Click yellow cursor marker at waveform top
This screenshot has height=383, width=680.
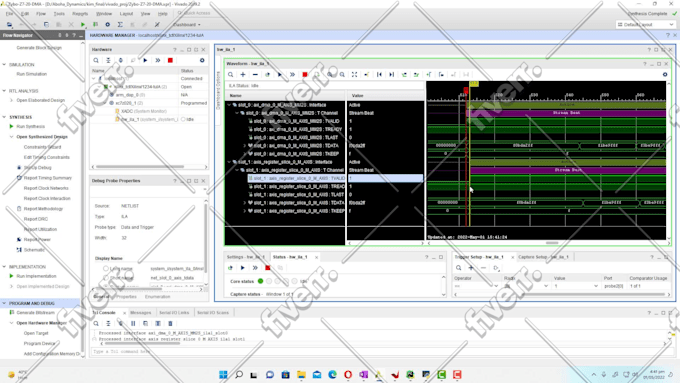[474, 84]
